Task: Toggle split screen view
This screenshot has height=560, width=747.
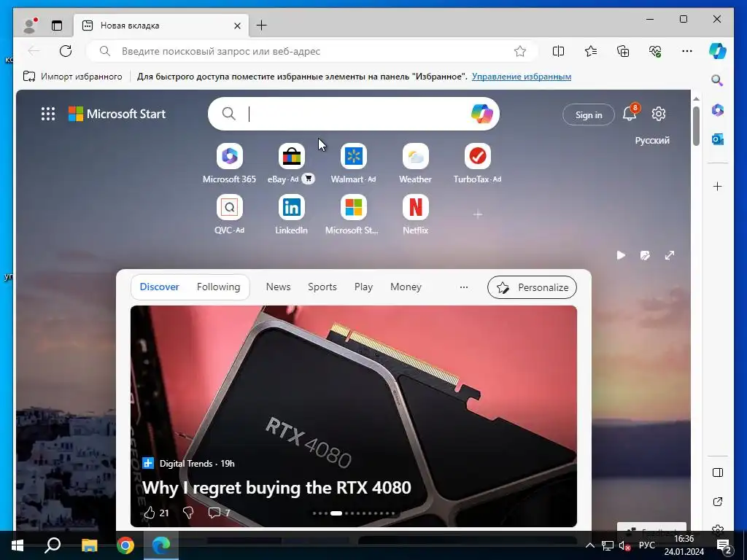Action: [558, 51]
